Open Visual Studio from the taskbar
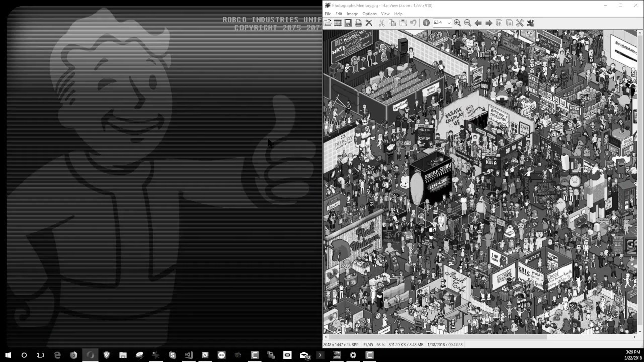The width and height of the screenshot is (644, 362). (189, 355)
